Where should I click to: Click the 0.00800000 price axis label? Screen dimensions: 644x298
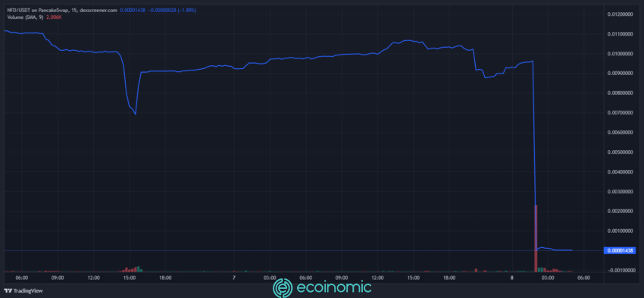pos(621,93)
